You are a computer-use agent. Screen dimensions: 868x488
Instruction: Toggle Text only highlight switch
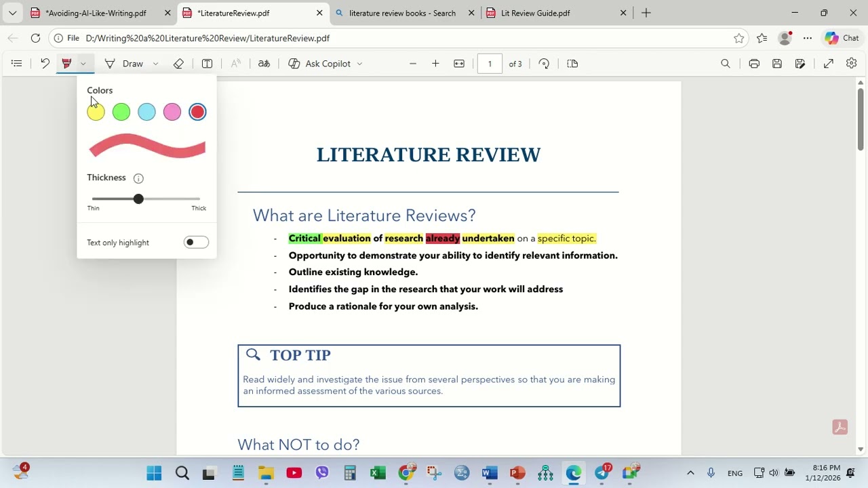[196, 243]
